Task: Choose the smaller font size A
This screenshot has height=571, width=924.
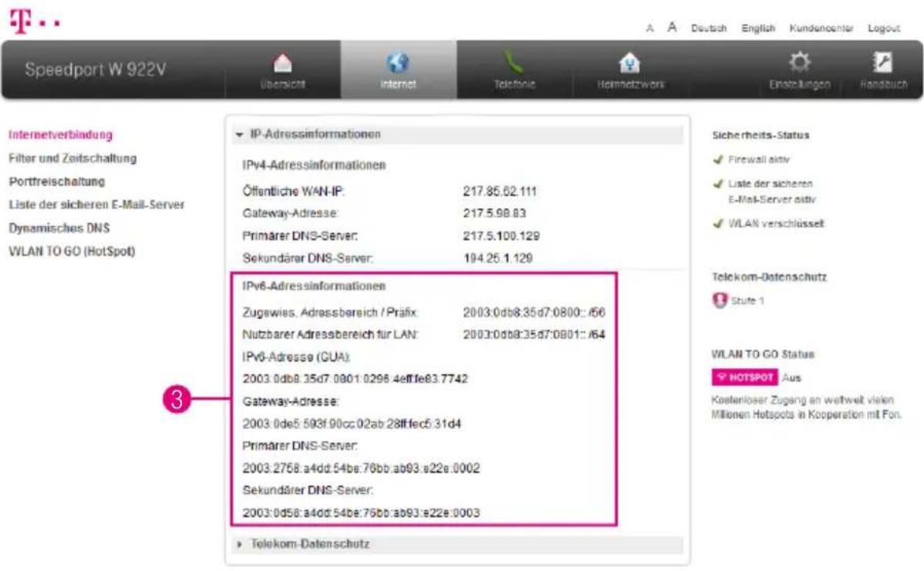Action: coord(650,29)
